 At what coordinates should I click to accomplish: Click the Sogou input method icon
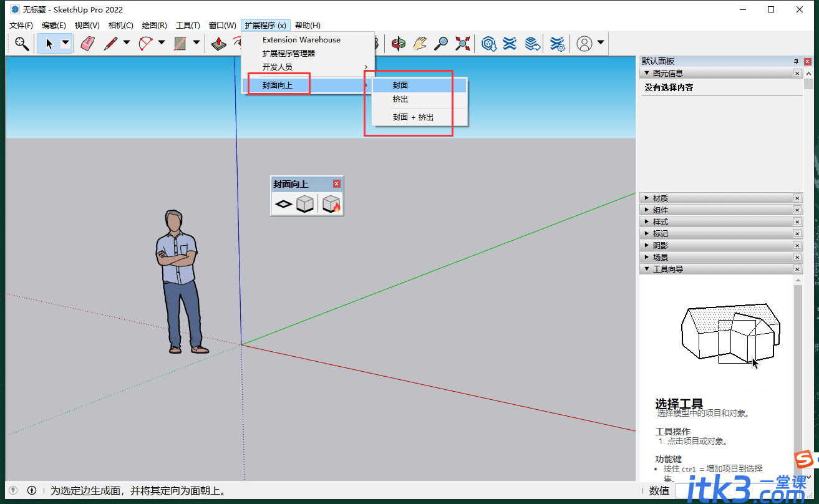(804, 460)
